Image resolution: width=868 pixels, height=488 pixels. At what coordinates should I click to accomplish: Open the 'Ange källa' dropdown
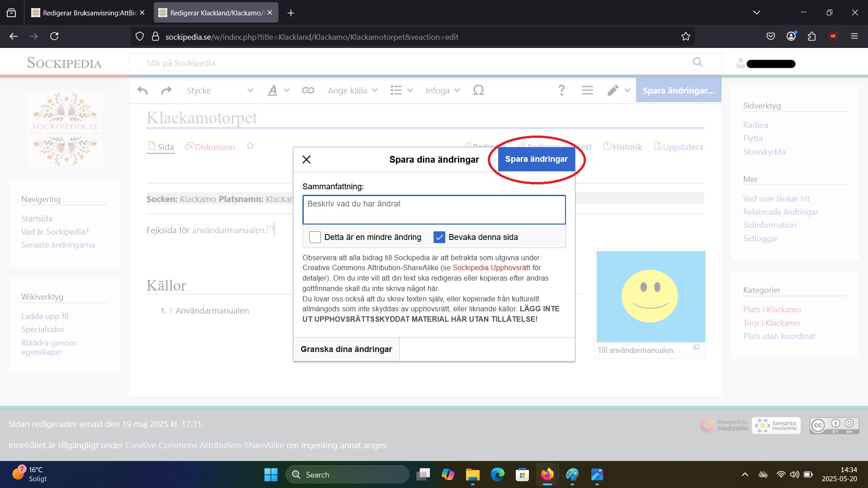click(353, 90)
